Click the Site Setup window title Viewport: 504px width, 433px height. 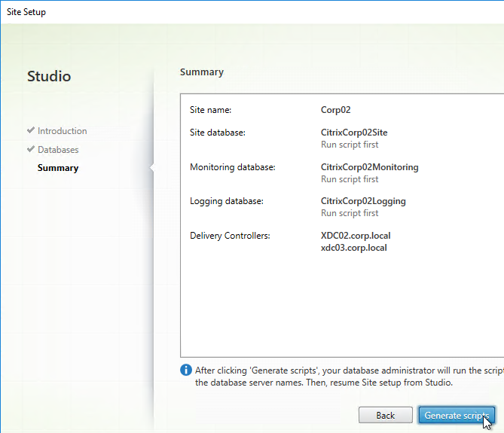(x=26, y=12)
